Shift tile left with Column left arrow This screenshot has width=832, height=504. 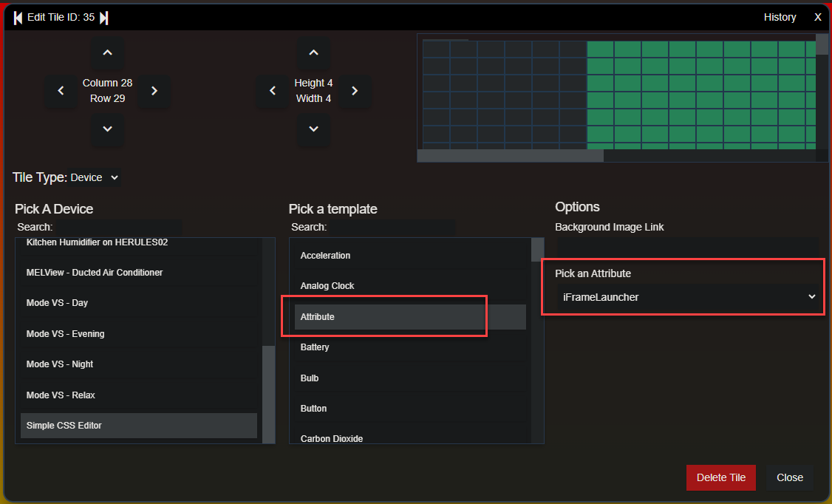[61, 91]
